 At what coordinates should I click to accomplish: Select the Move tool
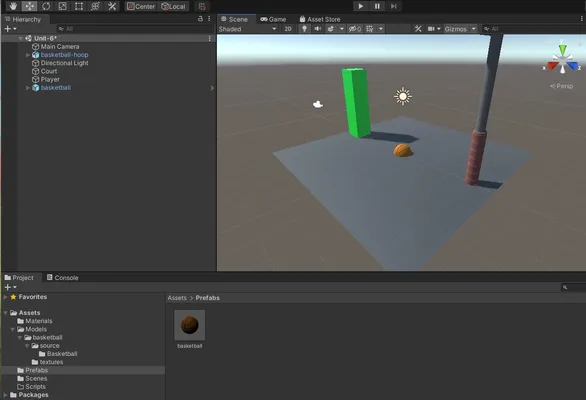(30, 6)
